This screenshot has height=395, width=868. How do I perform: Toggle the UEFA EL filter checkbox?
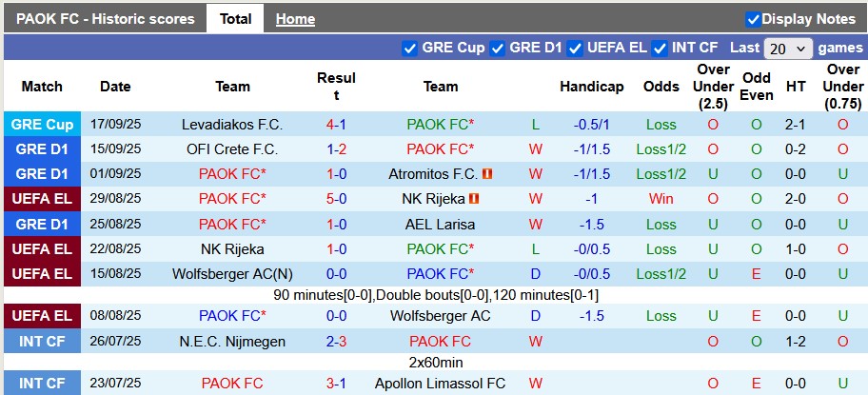(x=576, y=48)
